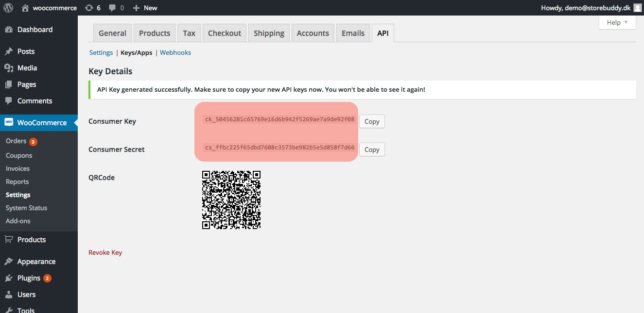This screenshot has height=313, width=644.
Task: Open the WooCommerce Orders submenu
Action: pos(16,141)
